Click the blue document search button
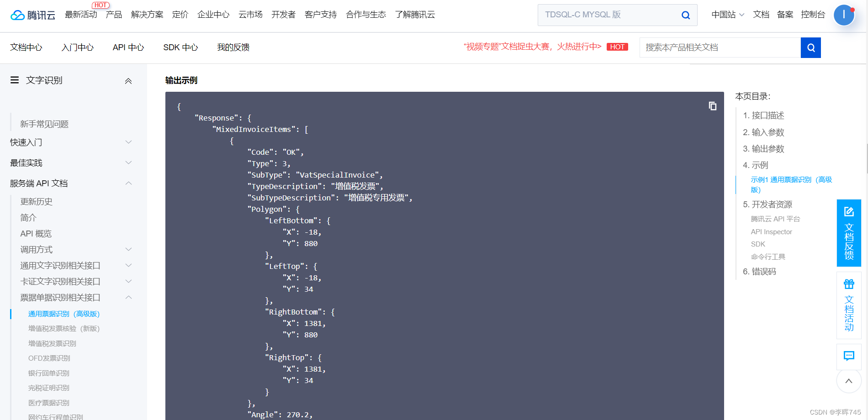868x420 pixels. coord(811,47)
